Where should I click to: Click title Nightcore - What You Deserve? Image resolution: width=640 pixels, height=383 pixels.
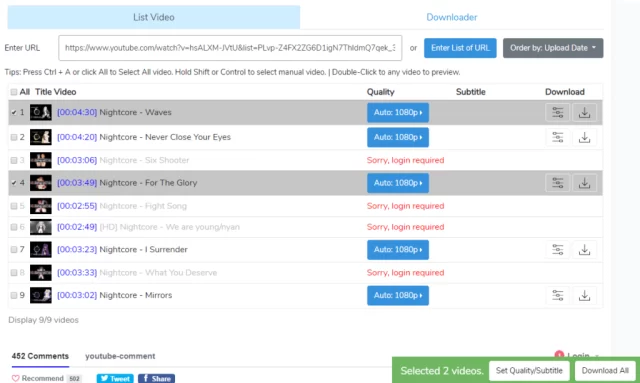(158, 273)
